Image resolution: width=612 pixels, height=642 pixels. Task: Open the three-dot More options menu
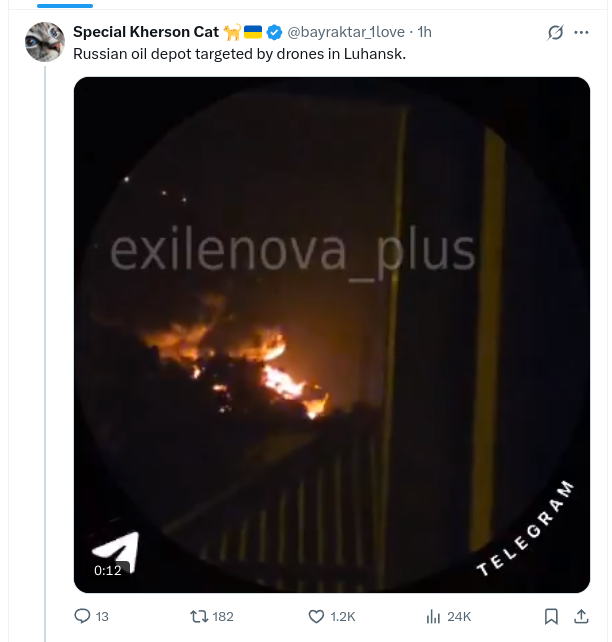point(581,32)
